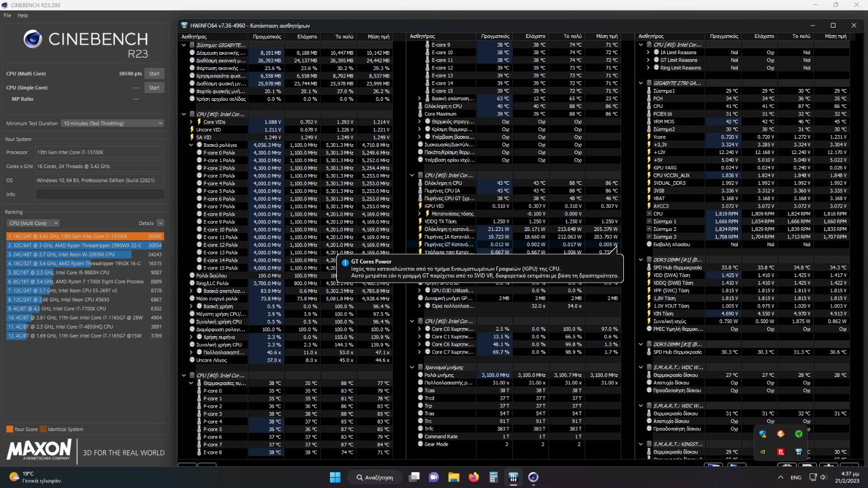Open Task View from the taskbar
This screenshot has height=488, width=868.
click(x=414, y=477)
